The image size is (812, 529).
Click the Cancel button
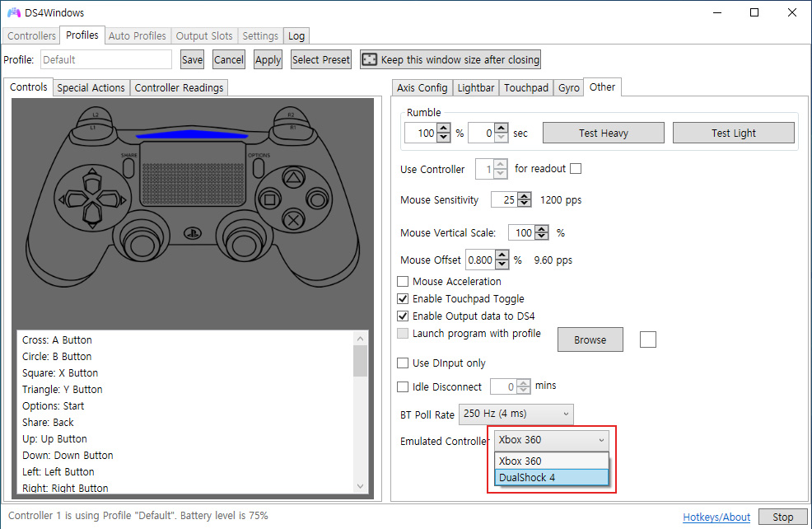[229, 59]
